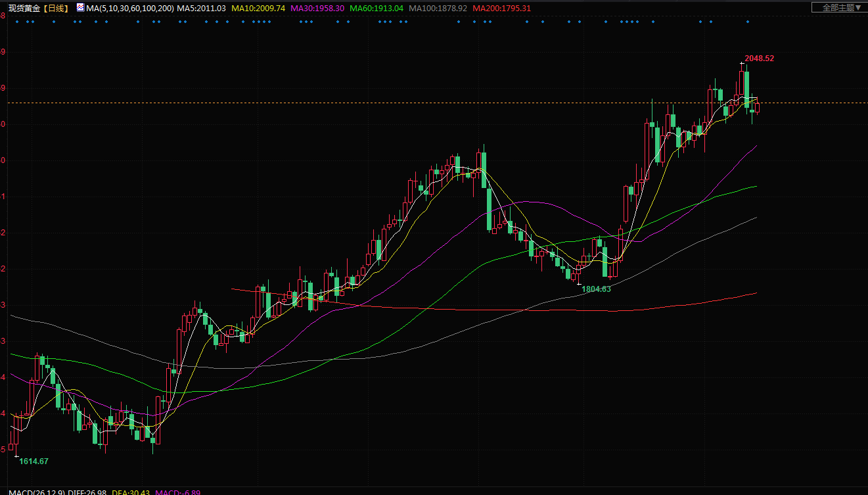Select the red MA200:1795.31 legend value
The image size is (868, 495).
(501, 9)
